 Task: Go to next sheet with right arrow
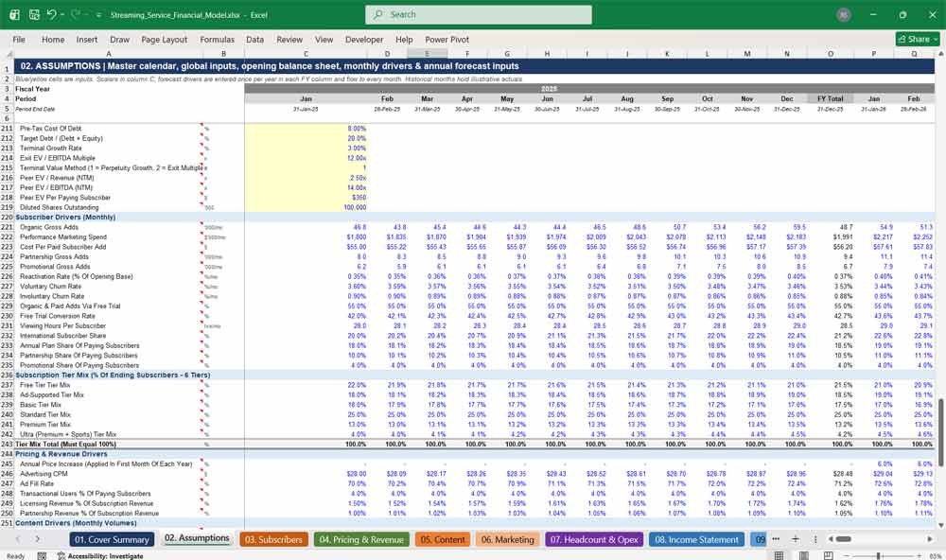(x=38, y=539)
